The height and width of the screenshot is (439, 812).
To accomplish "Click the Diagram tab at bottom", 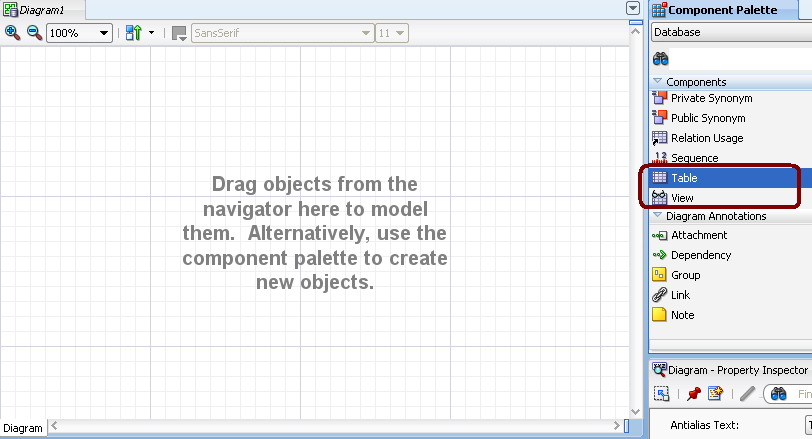I will point(23,428).
